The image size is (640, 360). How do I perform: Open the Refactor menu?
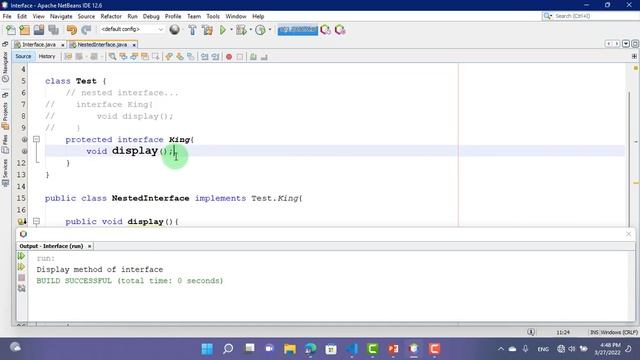pos(111,16)
